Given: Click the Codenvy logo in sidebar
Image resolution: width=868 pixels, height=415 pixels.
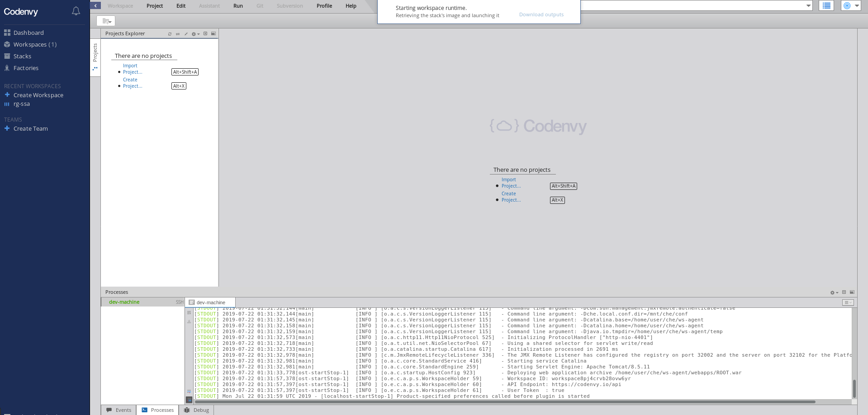Looking at the screenshot, I should point(21,12).
